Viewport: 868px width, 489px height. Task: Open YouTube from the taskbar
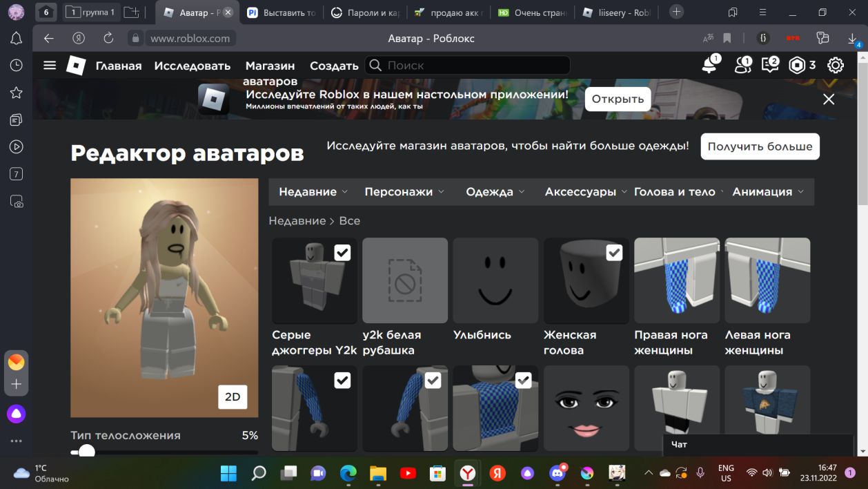pyautogui.click(x=408, y=473)
